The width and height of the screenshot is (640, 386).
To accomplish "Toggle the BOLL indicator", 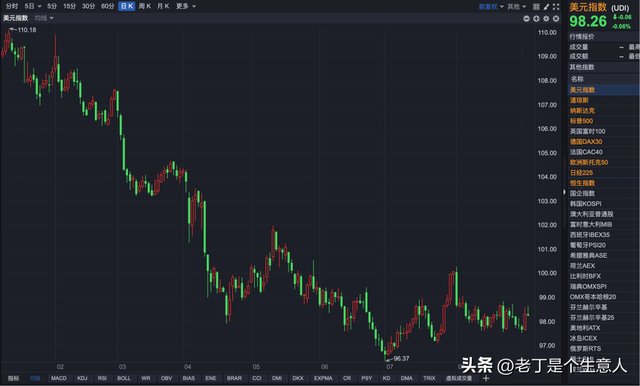I will tap(124, 378).
